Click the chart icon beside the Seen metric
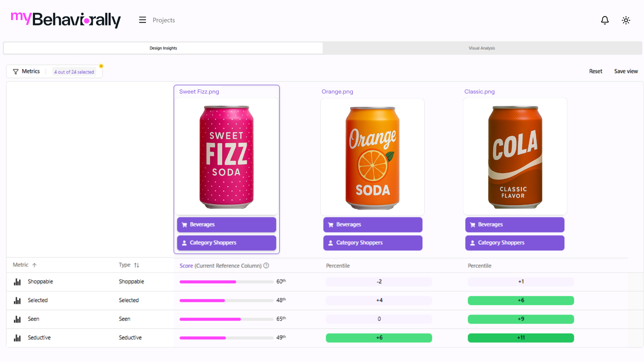The image size is (644, 362). click(x=17, y=319)
